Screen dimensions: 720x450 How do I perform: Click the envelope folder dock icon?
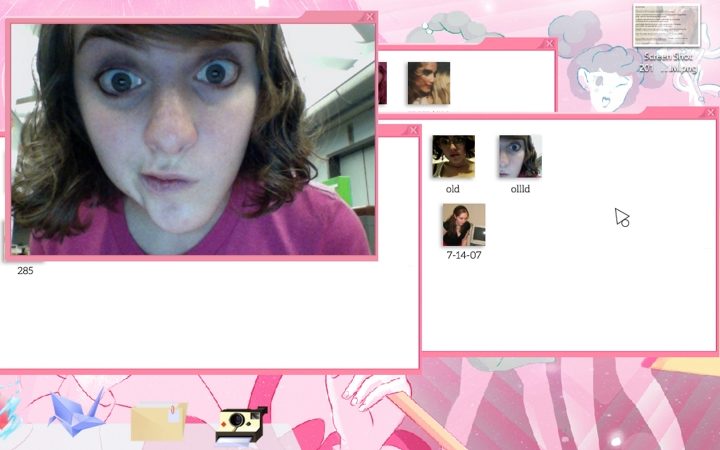point(158,420)
